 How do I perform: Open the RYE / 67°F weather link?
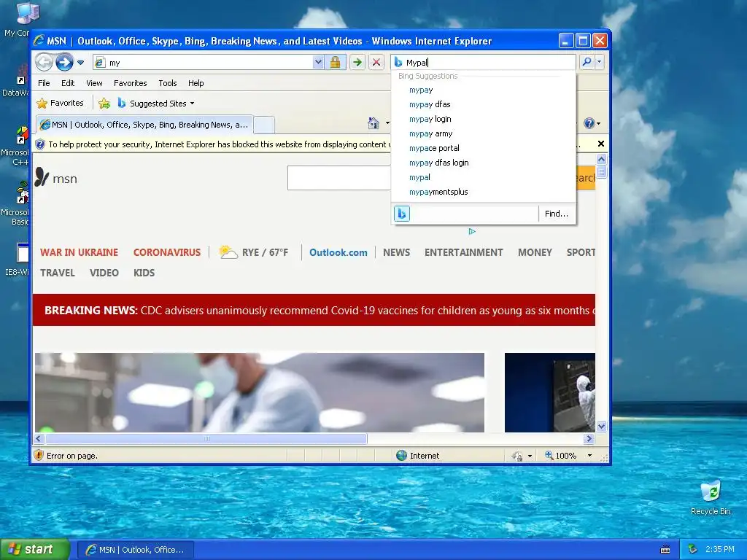click(253, 252)
